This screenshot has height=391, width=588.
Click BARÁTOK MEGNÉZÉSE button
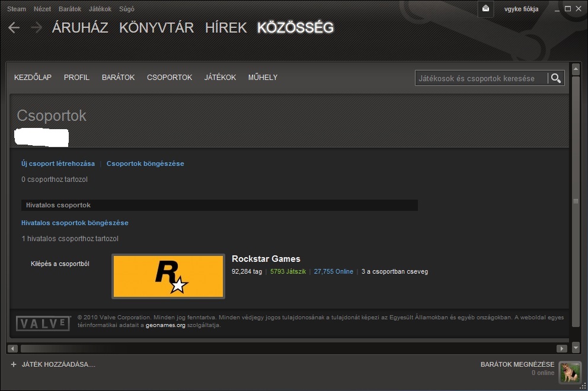coord(517,364)
